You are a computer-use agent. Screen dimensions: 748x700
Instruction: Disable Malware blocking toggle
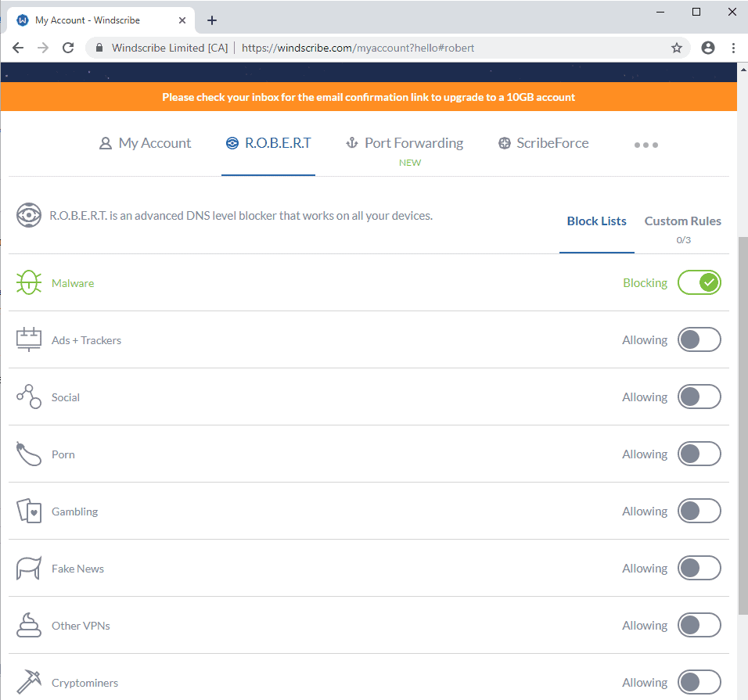tap(699, 283)
